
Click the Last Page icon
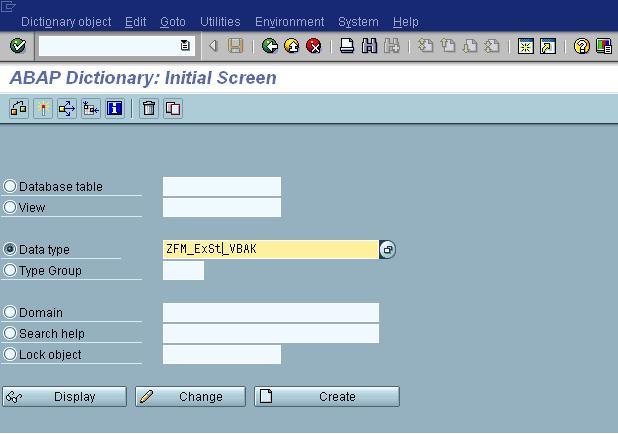[492, 46]
